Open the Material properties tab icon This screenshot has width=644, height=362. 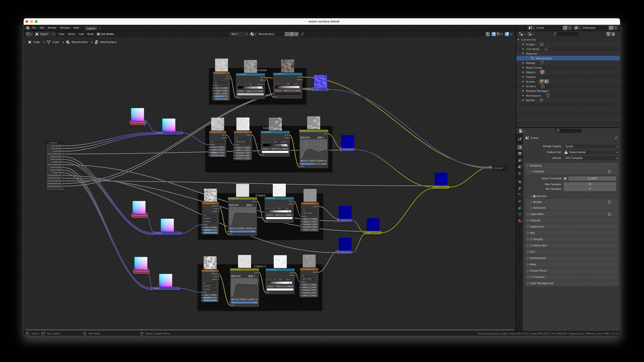point(520,221)
